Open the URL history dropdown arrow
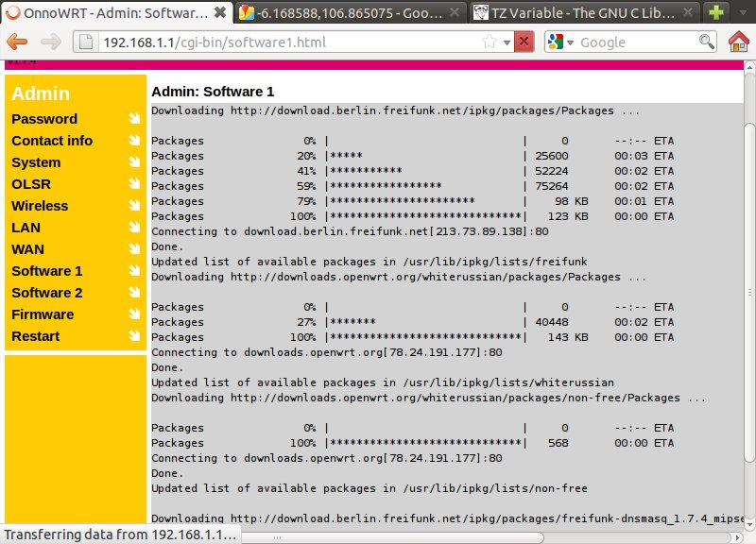756x544 pixels. (x=507, y=42)
